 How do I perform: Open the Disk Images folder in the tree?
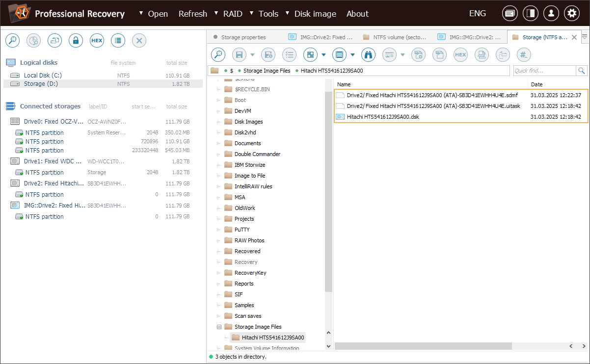(248, 122)
